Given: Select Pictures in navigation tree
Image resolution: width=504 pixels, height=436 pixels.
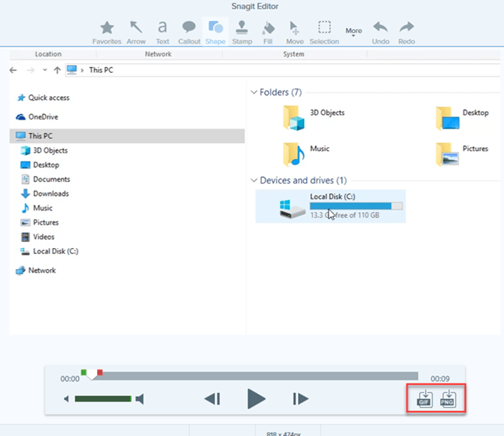Looking at the screenshot, I should click(39, 223).
